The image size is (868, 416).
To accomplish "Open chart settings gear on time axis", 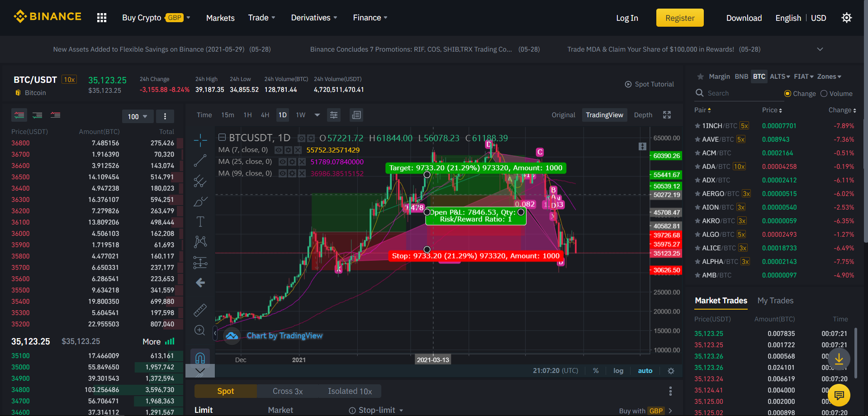I will (x=671, y=371).
